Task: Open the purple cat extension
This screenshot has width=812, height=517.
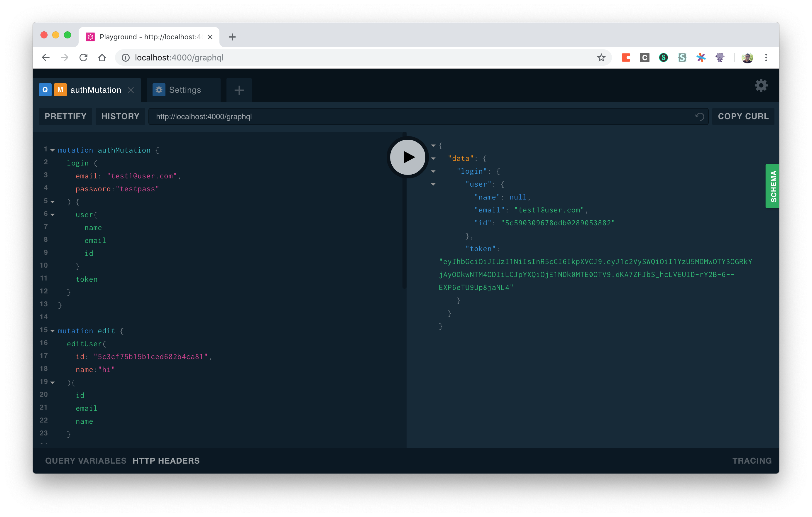Action: tap(720, 58)
